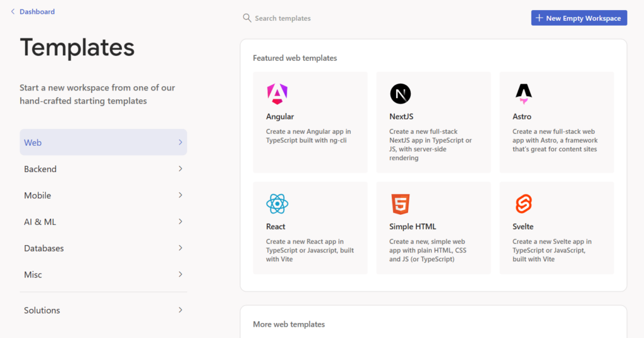Choose the Astro template title
The width and height of the screenshot is (644, 338).
(521, 116)
